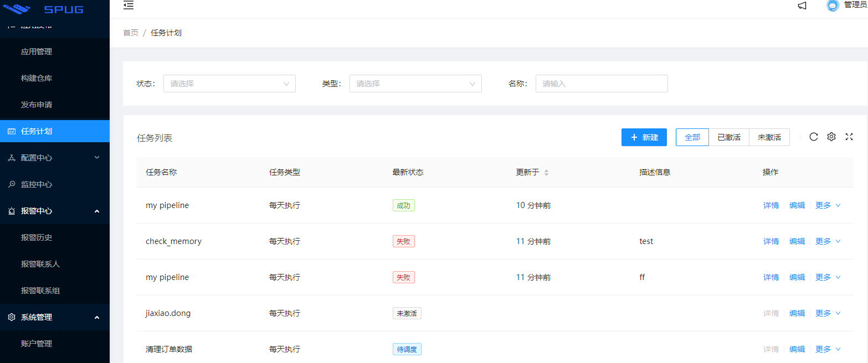Collapse the sidebar via hamburger icon
The image size is (868, 363).
[x=129, y=6]
